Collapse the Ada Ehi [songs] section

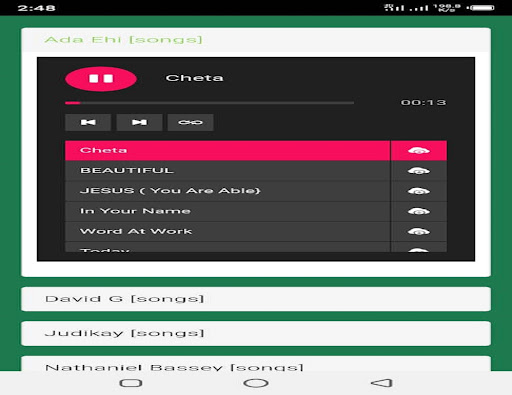pos(256,40)
